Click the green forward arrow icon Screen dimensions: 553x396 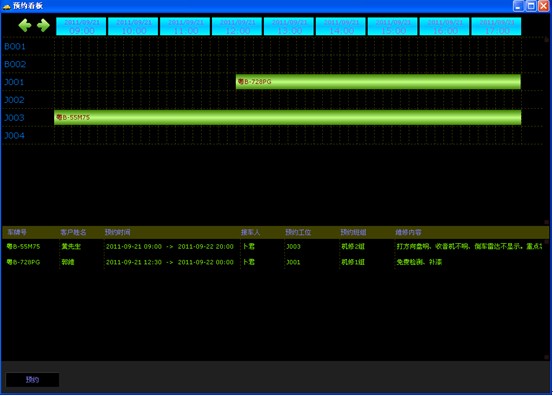43,25
